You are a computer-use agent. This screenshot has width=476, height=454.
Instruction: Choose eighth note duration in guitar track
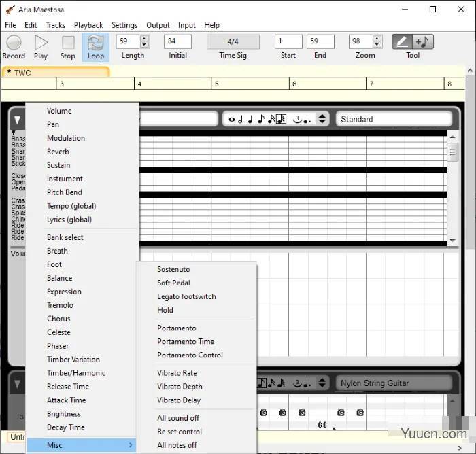pos(262,383)
